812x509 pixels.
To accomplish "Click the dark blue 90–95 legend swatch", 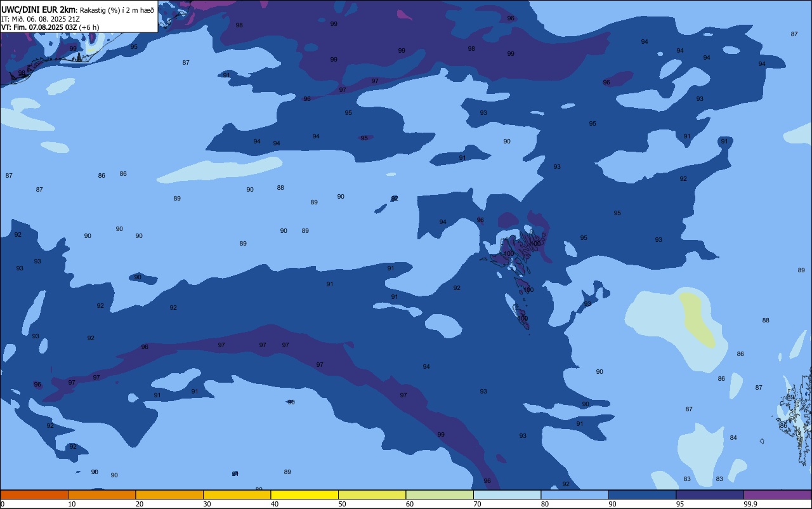I will tap(642, 494).
